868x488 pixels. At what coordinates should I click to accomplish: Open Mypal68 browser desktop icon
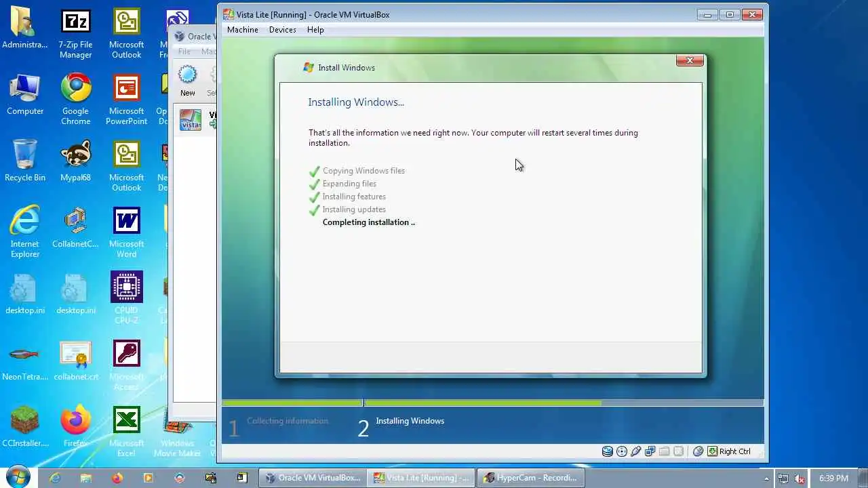click(x=76, y=161)
